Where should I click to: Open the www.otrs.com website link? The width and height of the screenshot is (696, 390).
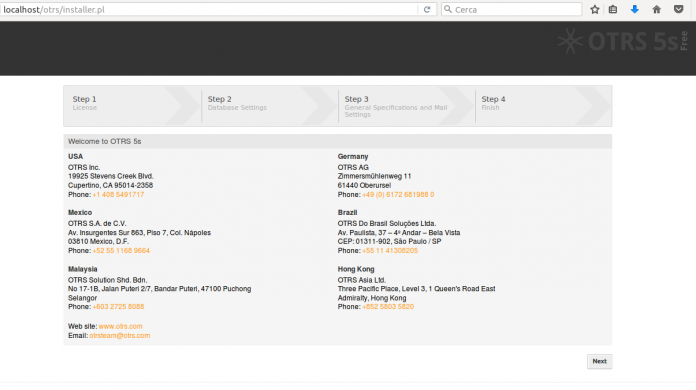coord(120,326)
